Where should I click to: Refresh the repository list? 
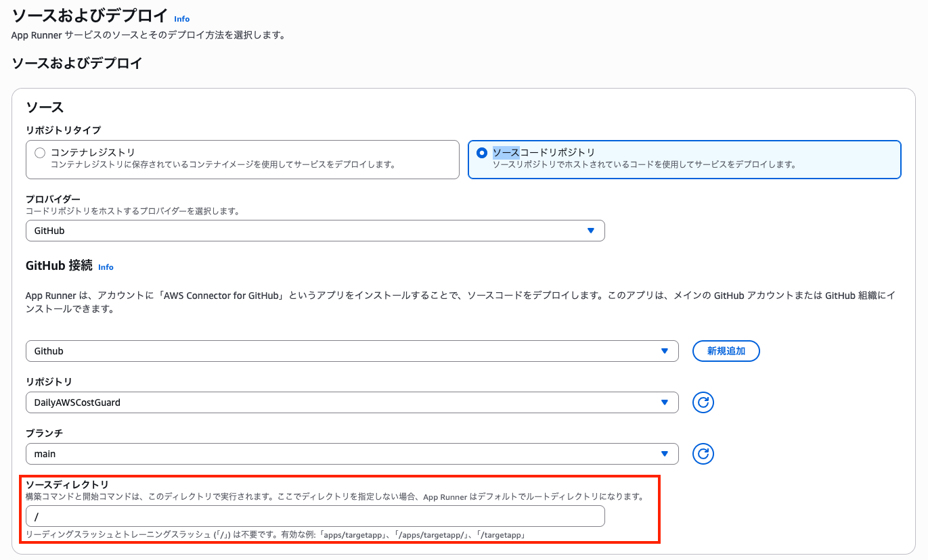click(x=703, y=402)
